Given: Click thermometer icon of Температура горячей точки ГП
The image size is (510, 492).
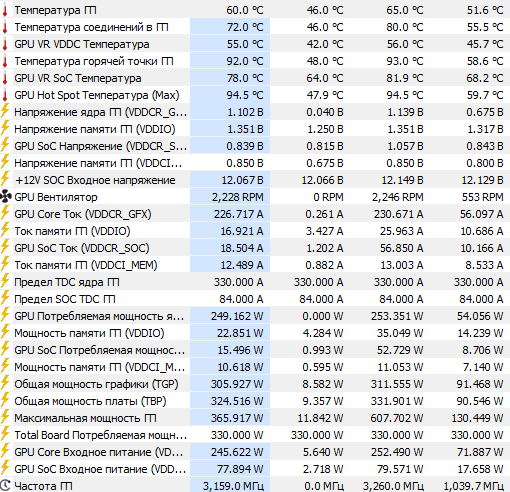Looking at the screenshot, I should pos(5,61).
